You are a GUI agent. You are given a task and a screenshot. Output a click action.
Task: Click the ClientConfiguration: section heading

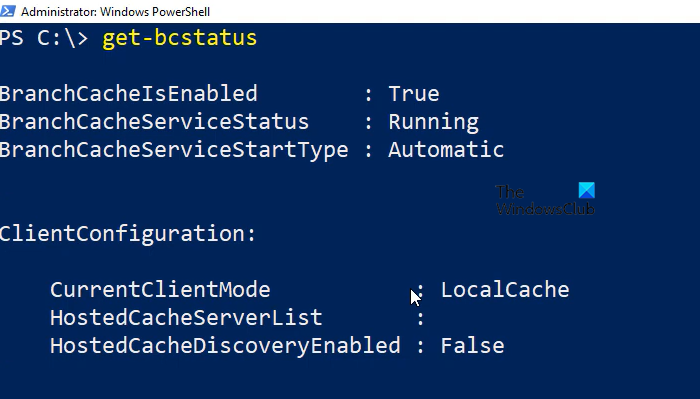(128, 234)
